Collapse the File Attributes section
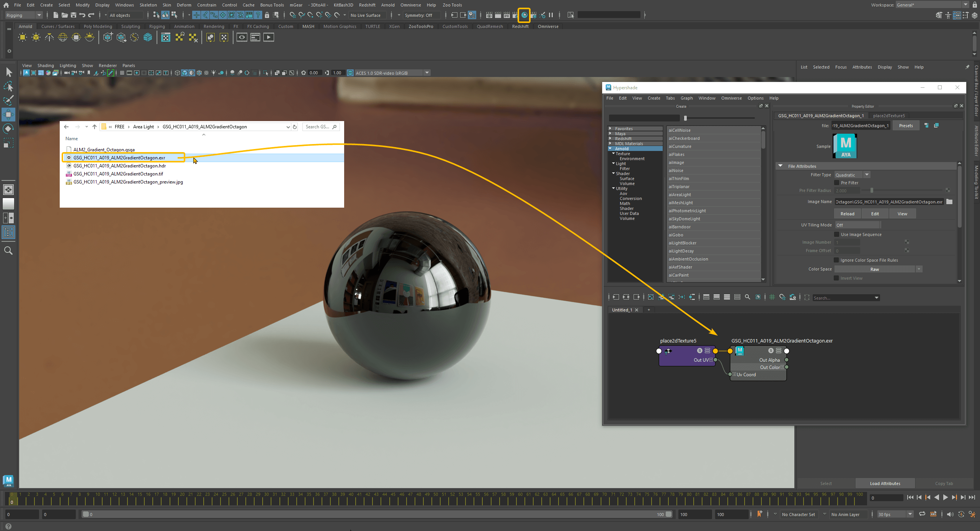The height and width of the screenshot is (531, 980). tap(780, 166)
